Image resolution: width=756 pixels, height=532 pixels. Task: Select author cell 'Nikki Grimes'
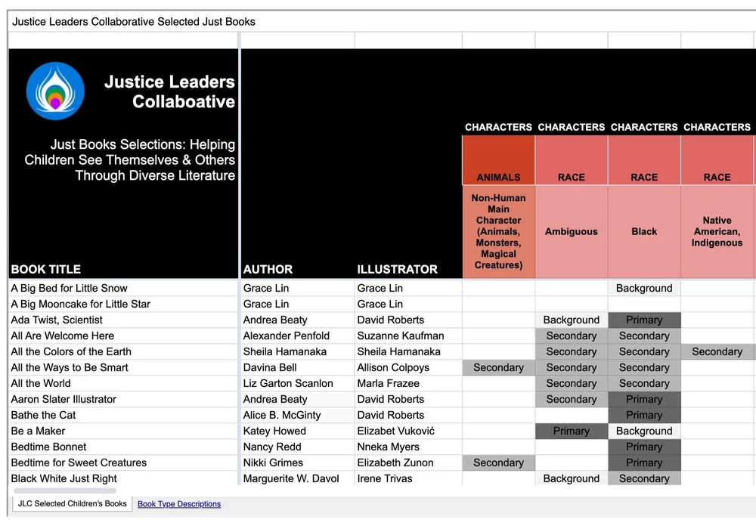(297, 463)
